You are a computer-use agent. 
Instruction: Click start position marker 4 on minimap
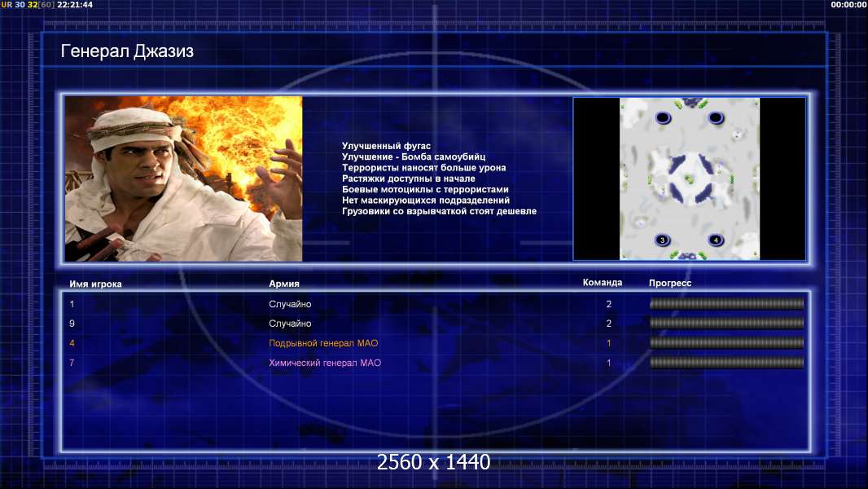click(x=716, y=240)
